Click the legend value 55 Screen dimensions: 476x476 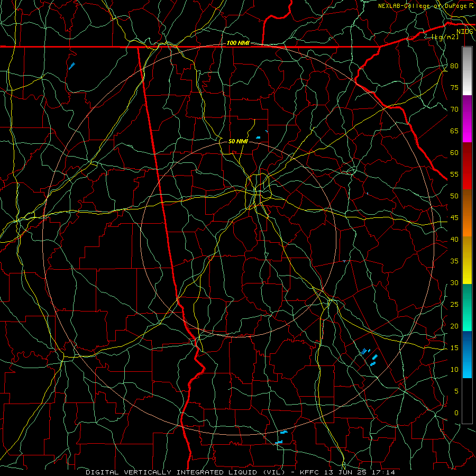[x=454, y=174]
